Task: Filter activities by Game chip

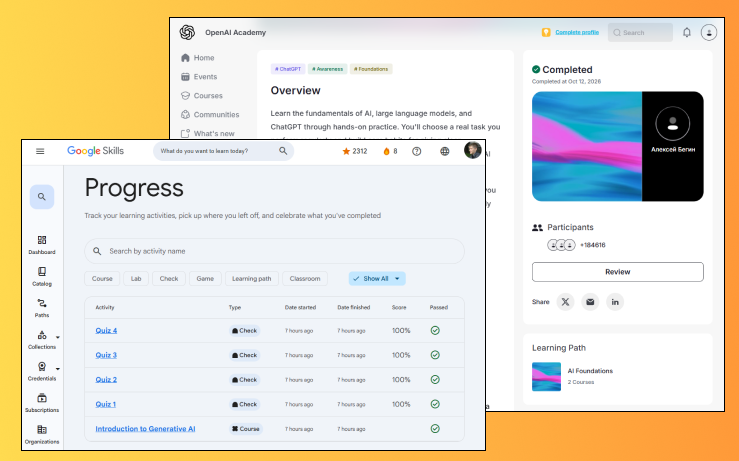Action: coord(205,279)
